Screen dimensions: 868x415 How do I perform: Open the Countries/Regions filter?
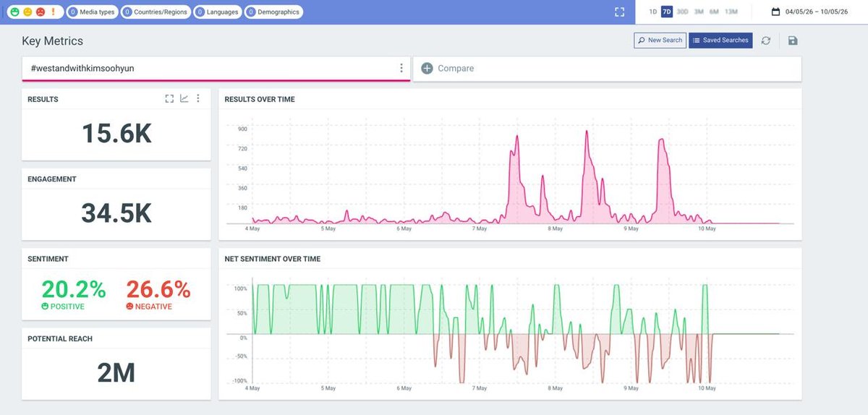pos(156,12)
